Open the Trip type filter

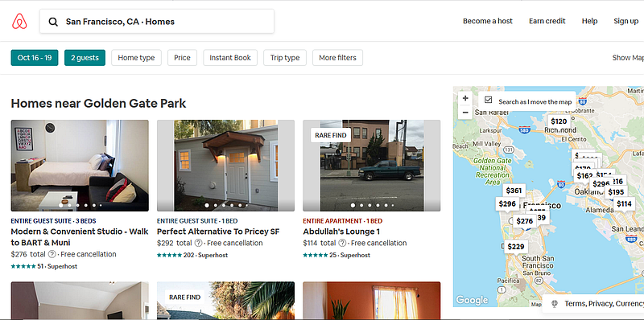(285, 58)
